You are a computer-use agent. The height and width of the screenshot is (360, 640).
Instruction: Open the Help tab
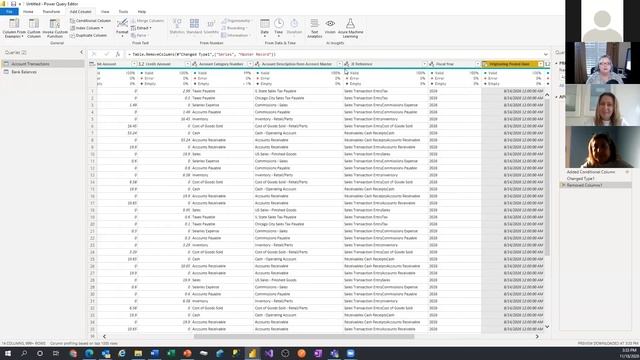pyautogui.click(x=142, y=11)
